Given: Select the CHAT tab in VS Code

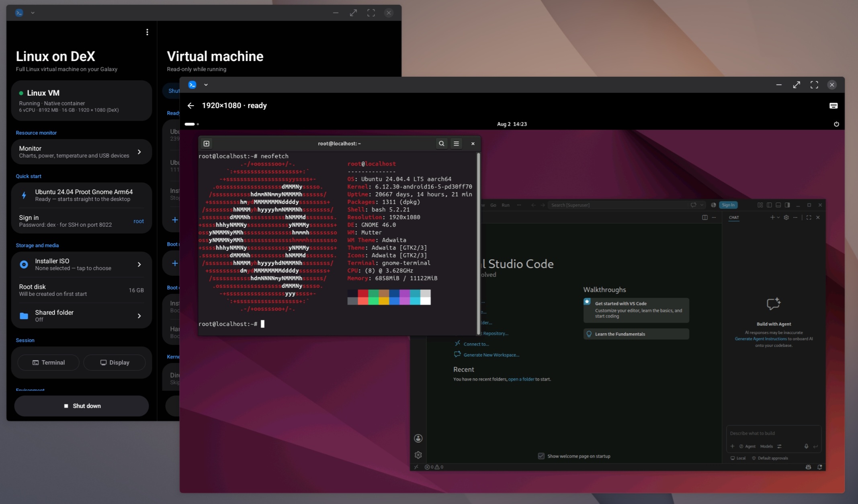Looking at the screenshot, I should coord(734,217).
